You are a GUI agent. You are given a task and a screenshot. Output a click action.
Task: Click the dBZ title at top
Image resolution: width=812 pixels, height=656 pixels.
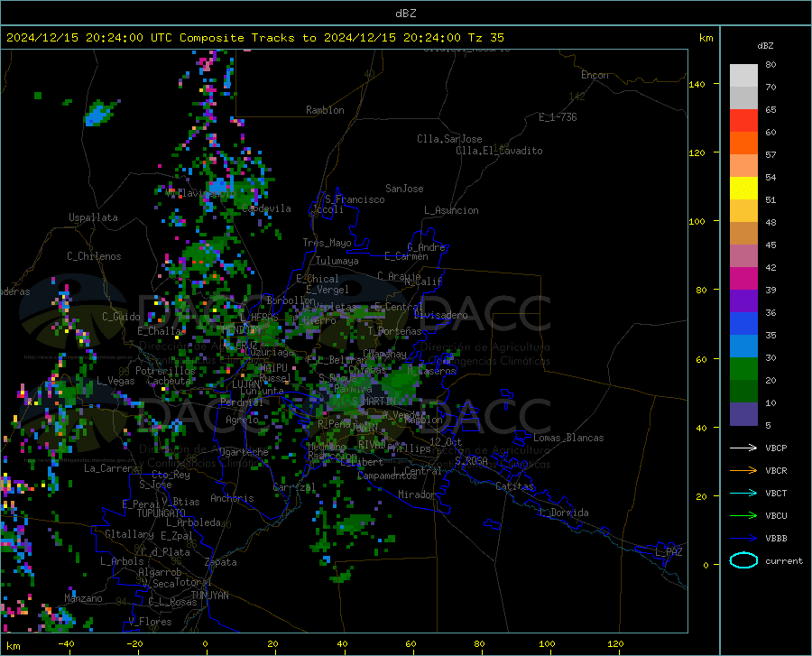click(x=405, y=14)
